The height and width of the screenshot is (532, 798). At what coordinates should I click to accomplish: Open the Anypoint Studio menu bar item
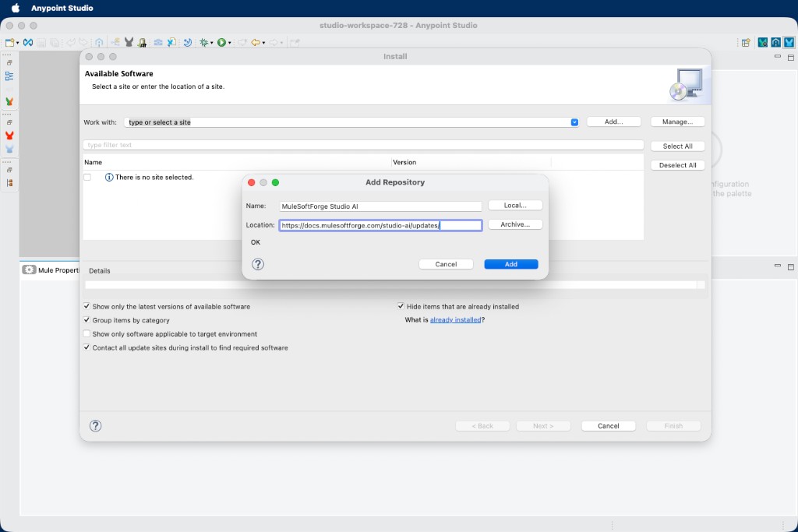tap(62, 8)
